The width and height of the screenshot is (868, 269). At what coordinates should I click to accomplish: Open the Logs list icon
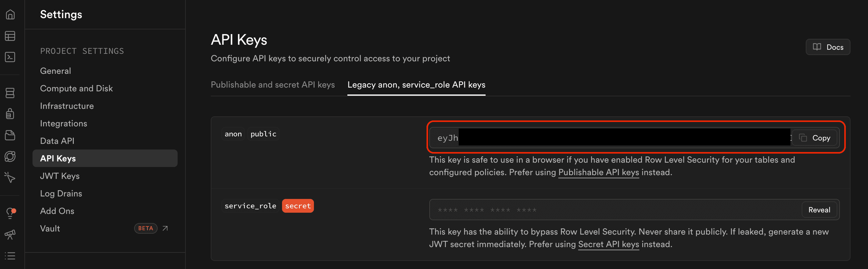point(10,256)
